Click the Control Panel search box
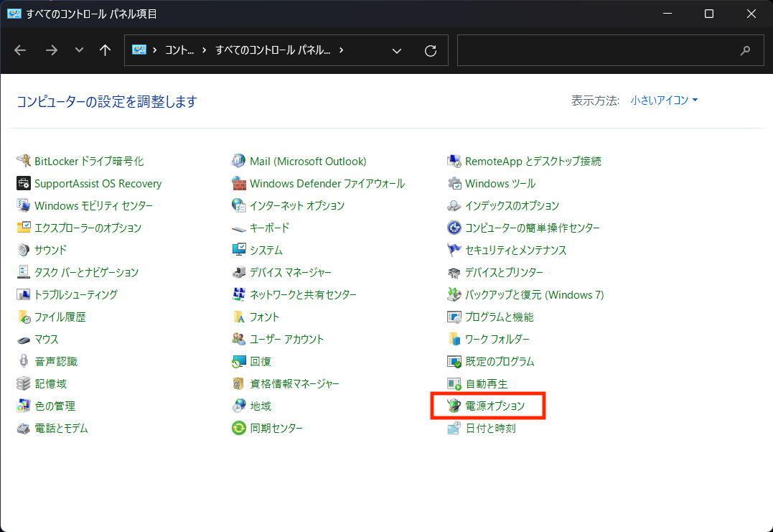This screenshot has height=532, width=773. coord(596,51)
